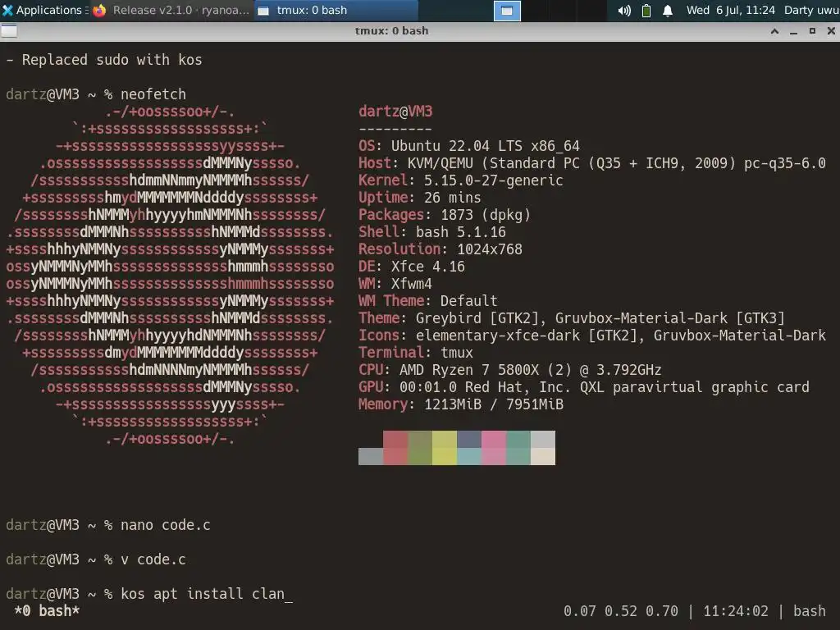
Task: Open the clock showing Wed 6 Jul, 11:24
Action: [731, 10]
